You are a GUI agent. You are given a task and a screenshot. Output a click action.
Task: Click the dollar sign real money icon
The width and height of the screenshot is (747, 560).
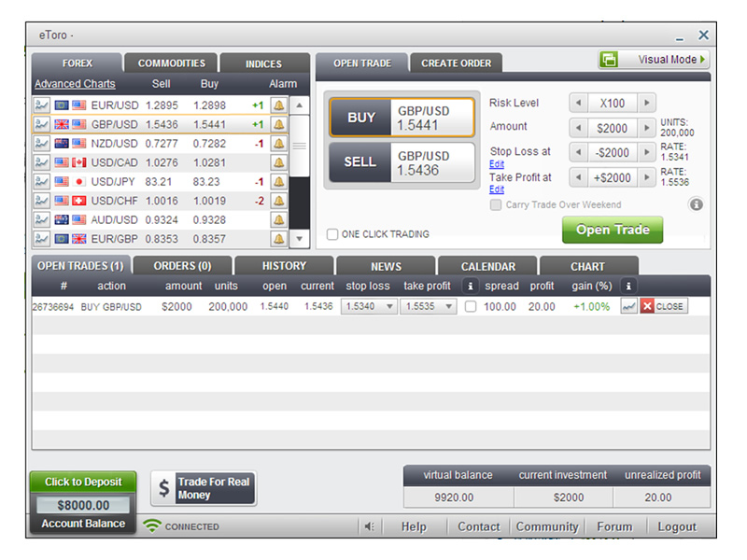[x=164, y=488]
